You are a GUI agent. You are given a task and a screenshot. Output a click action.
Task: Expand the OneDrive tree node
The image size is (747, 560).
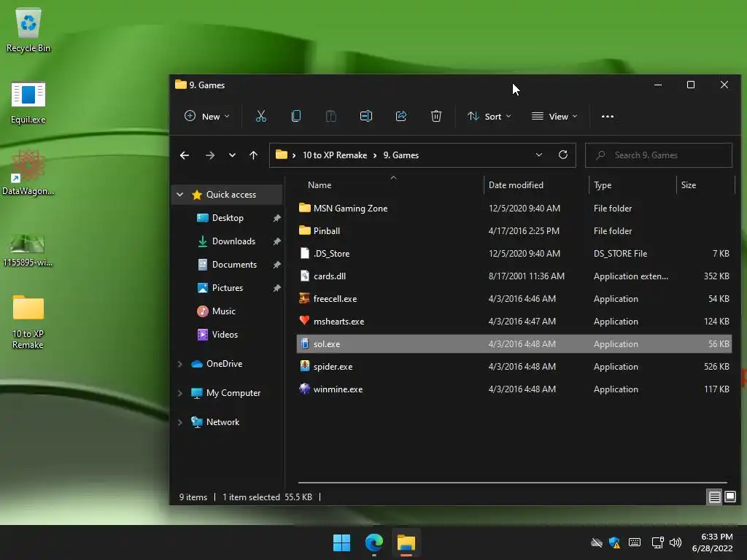[180, 364]
